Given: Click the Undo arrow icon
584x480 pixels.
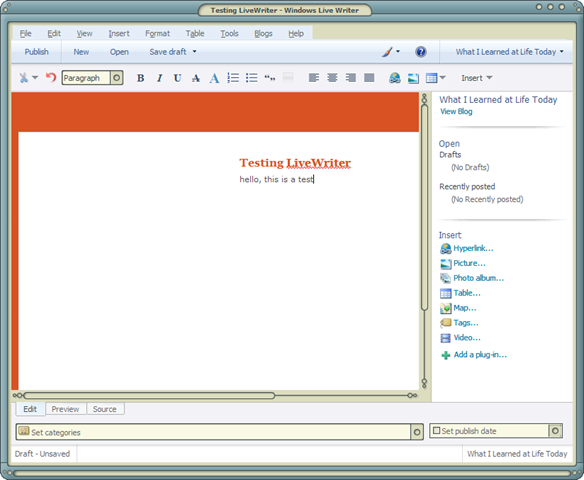Looking at the screenshot, I should pos(51,77).
